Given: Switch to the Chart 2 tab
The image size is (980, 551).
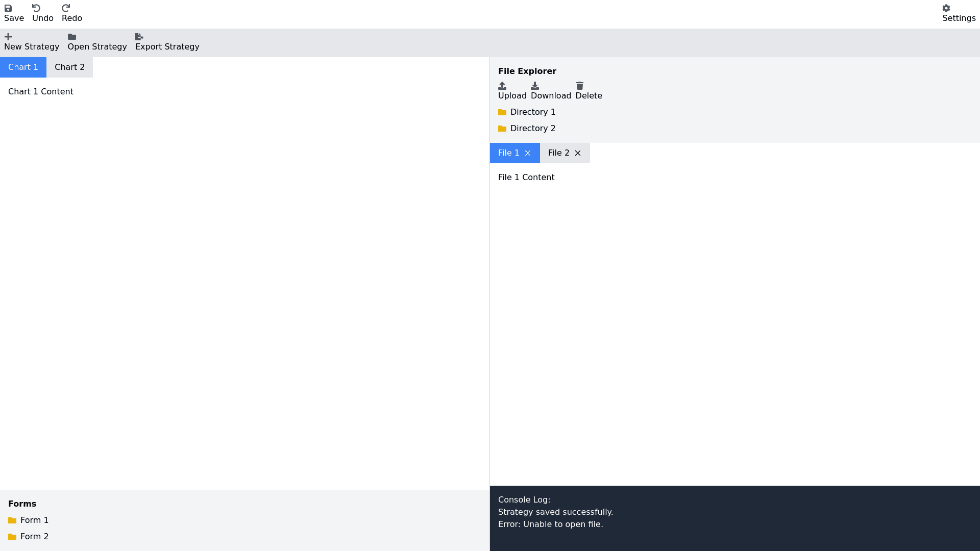Looking at the screenshot, I should 69,67.
